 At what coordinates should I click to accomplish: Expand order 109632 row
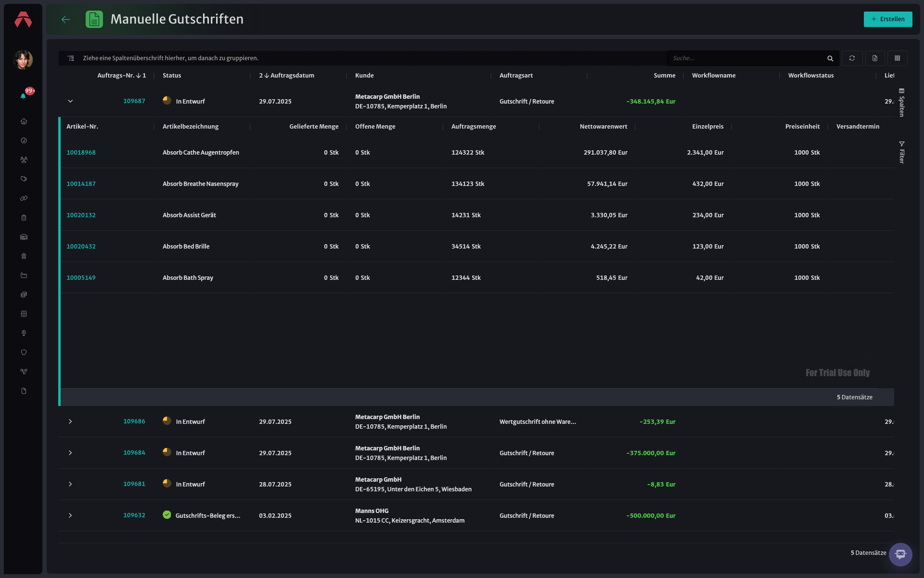click(70, 515)
